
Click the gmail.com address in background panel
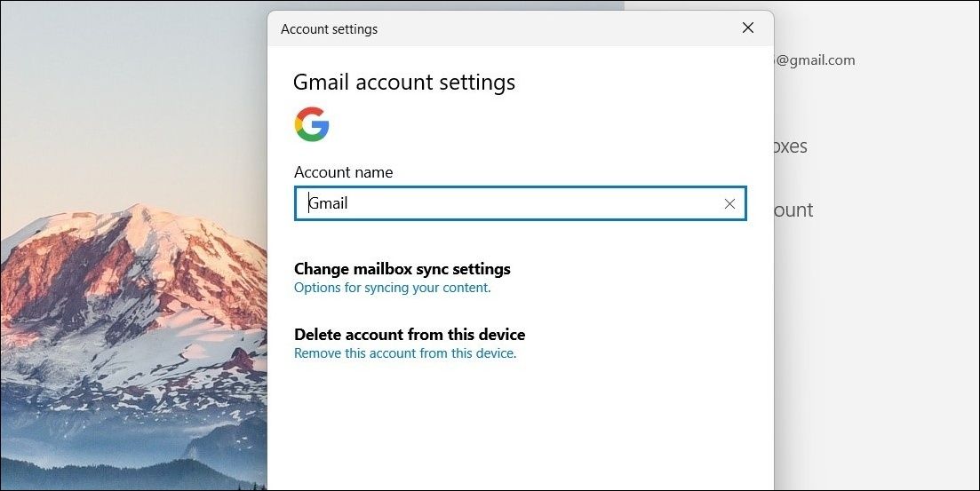pos(815,60)
